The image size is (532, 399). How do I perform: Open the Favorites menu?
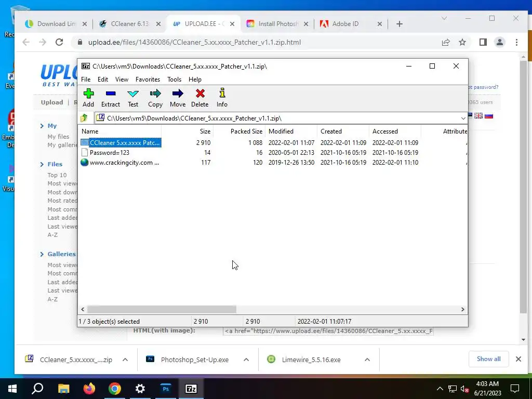tap(148, 79)
